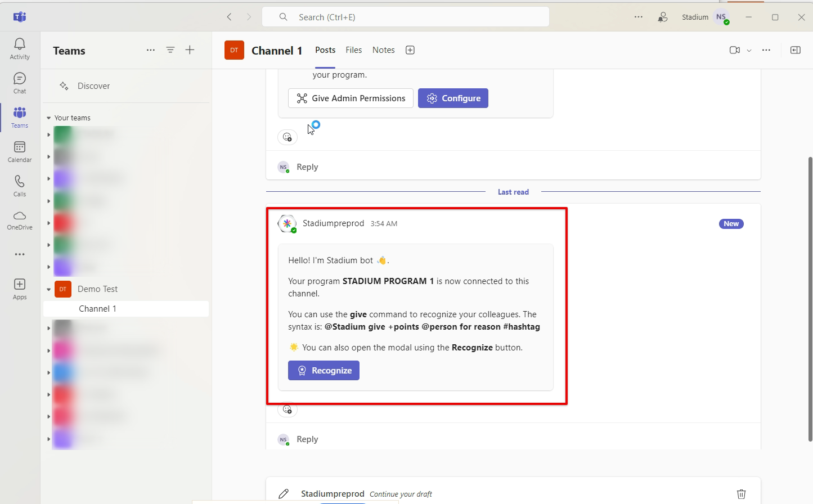The image size is (813, 504).
Task: Start a video meeting in channel
Action: click(x=734, y=50)
